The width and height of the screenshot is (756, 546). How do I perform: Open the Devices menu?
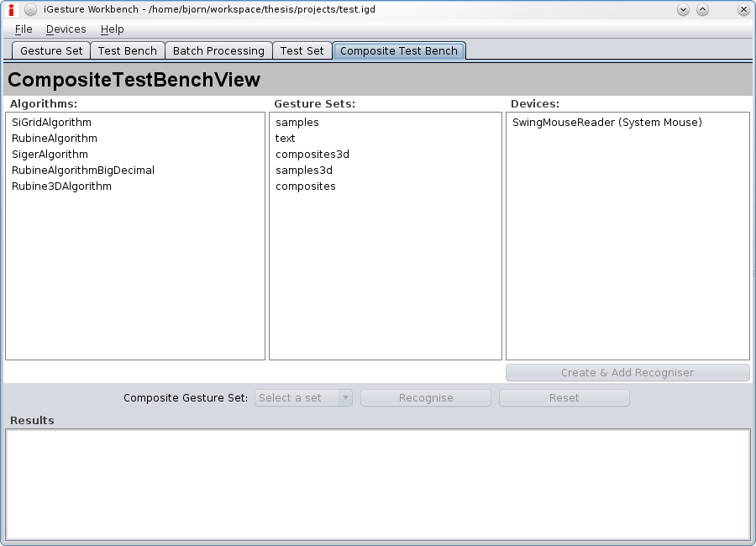[x=66, y=29]
